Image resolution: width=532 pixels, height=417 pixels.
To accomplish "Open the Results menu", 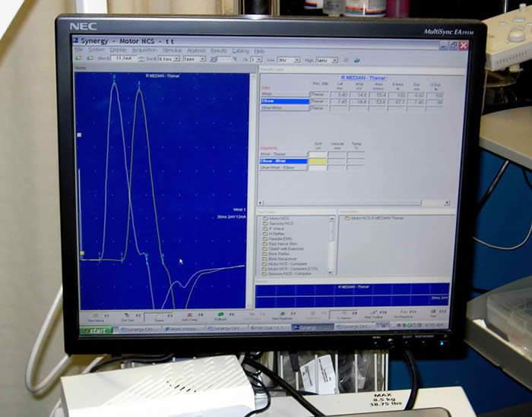I will [219, 51].
